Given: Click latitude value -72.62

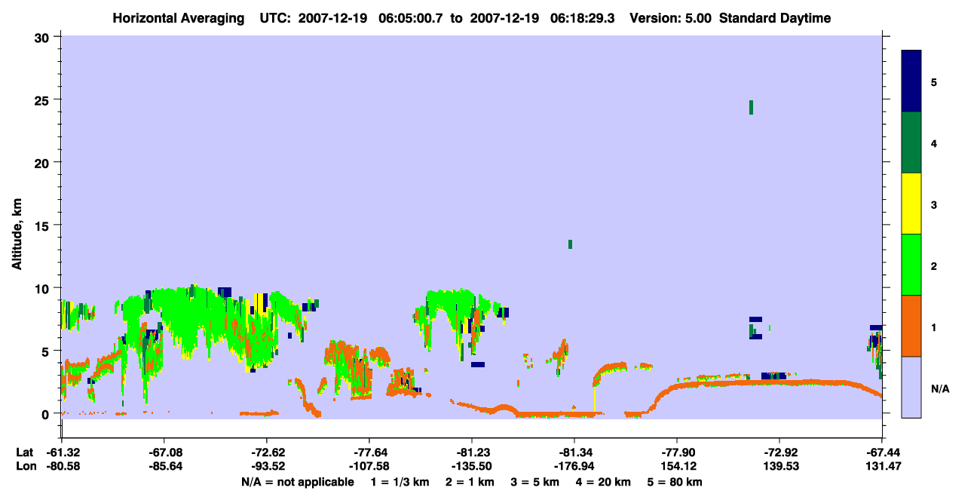Looking at the screenshot, I should (266, 452).
